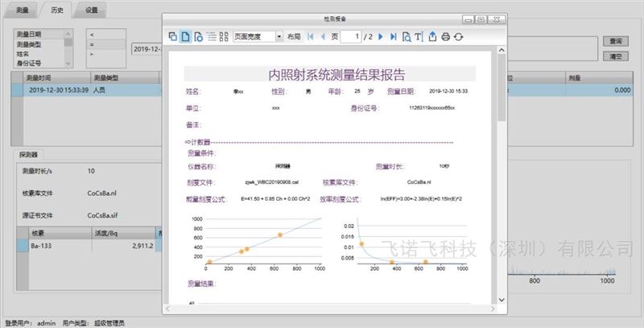The width and height of the screenshot is (644, 328).
Task: Toggle single page view mode
Action: tap(185, 36)
